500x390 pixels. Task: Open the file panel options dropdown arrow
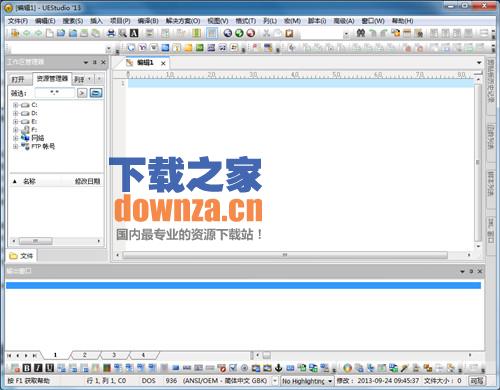86,62
